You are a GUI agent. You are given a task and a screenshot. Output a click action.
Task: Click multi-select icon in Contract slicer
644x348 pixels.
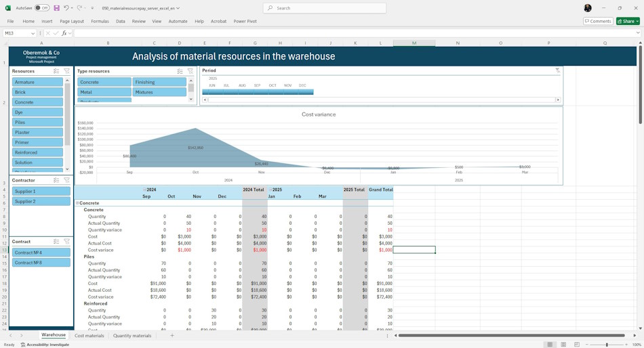point(56,242)
